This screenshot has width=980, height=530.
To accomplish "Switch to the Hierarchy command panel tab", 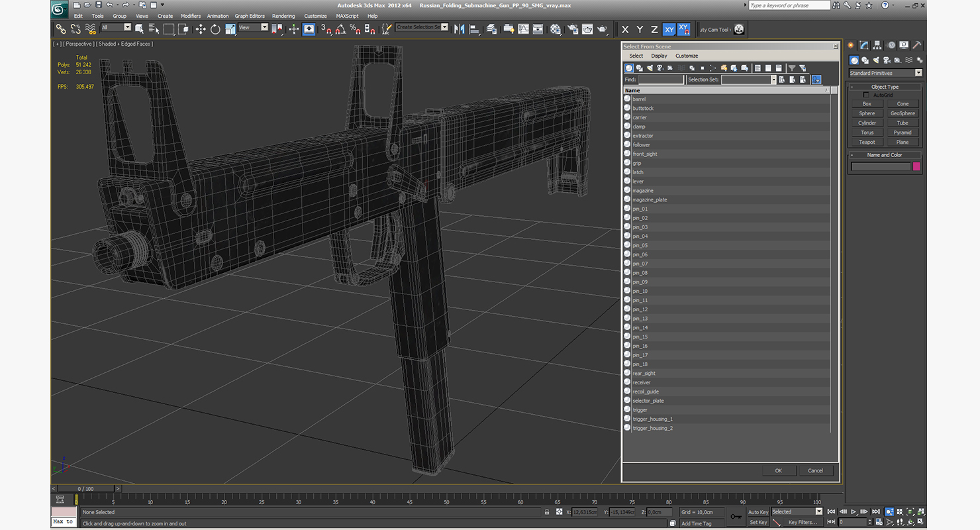I will point(877,45).
